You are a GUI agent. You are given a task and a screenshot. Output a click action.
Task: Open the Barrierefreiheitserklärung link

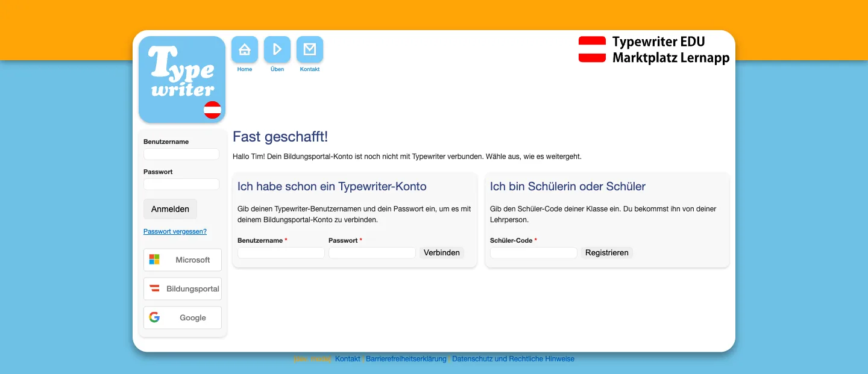point(406,359)
